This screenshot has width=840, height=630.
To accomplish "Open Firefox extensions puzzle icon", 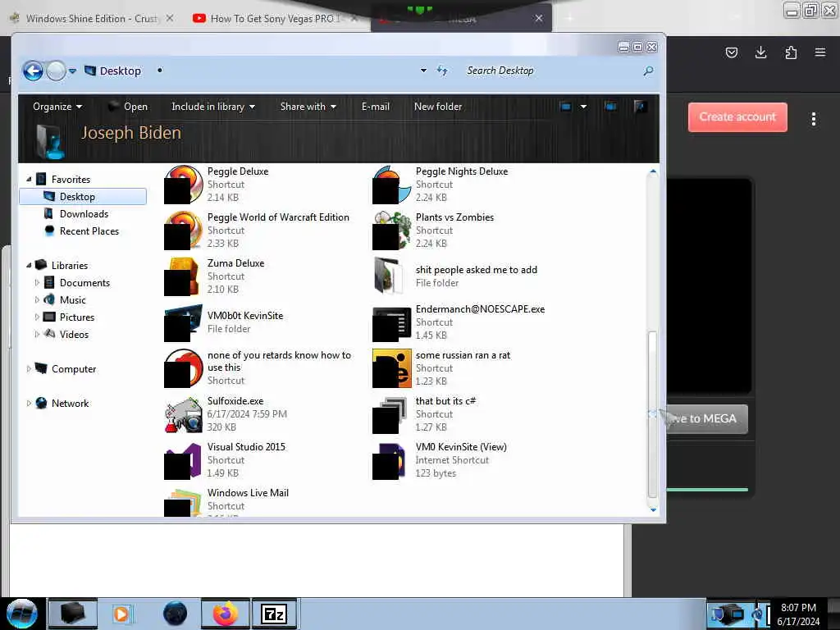I will click(791, 52).
